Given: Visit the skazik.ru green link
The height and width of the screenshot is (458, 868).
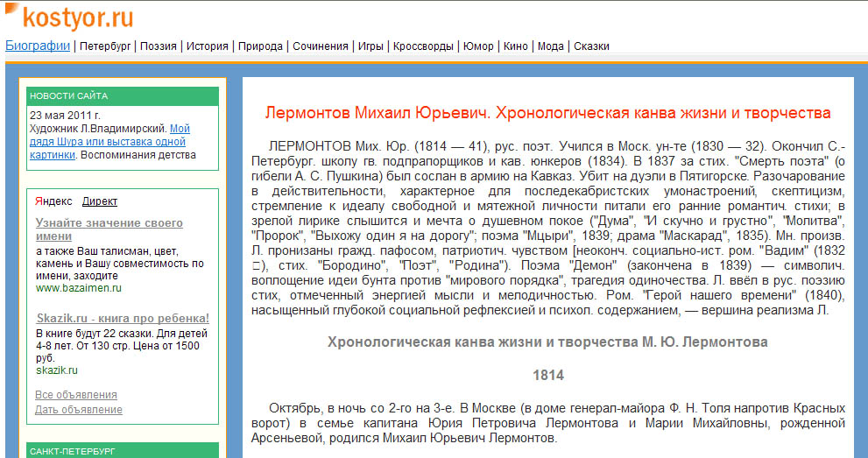Looking at the screenshot, I should pyautogui.click(x=56, y=370).
